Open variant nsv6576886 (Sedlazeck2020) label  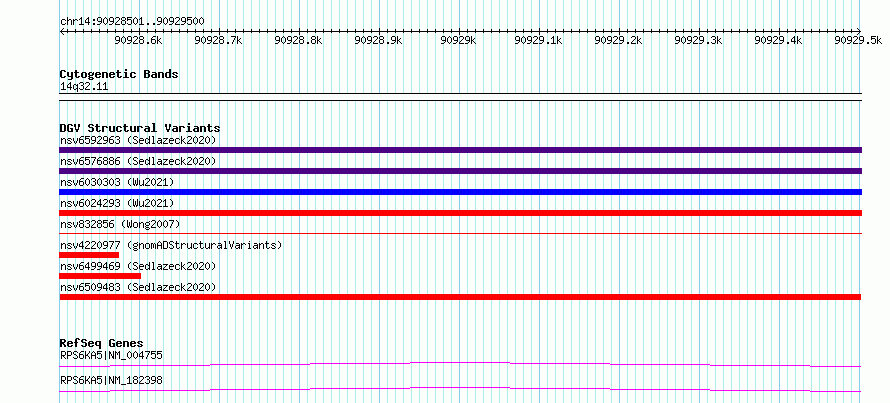click(x=138, y=161)
